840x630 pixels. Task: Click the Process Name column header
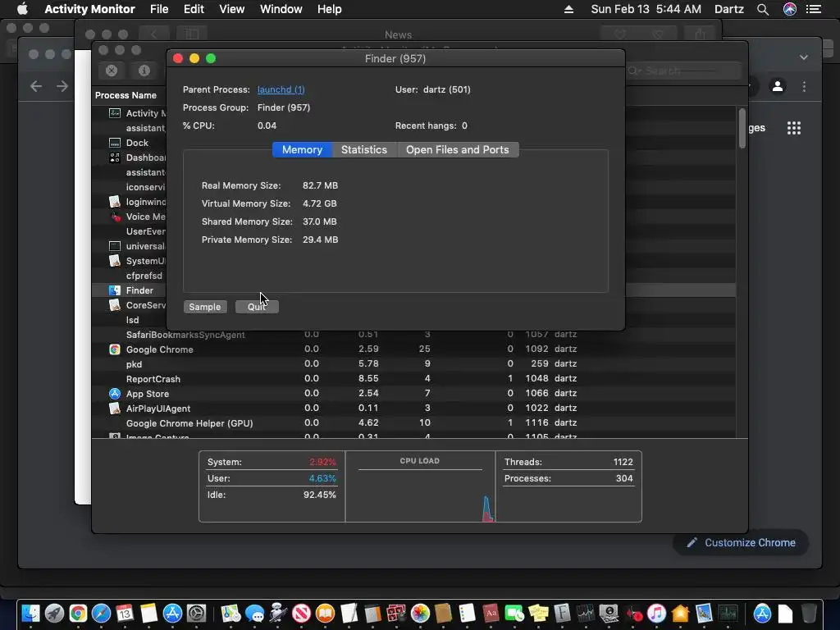point(126,95)
